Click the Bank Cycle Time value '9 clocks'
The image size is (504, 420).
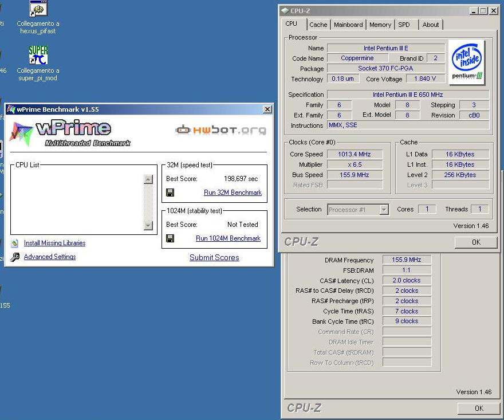click(x=407, y=321)
